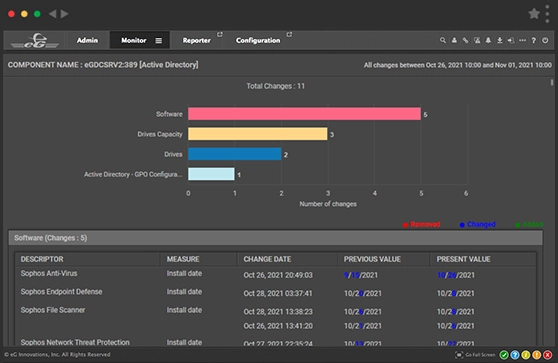
Task: Click the orange exclamation status icon
Action: [x=537, y=355]
